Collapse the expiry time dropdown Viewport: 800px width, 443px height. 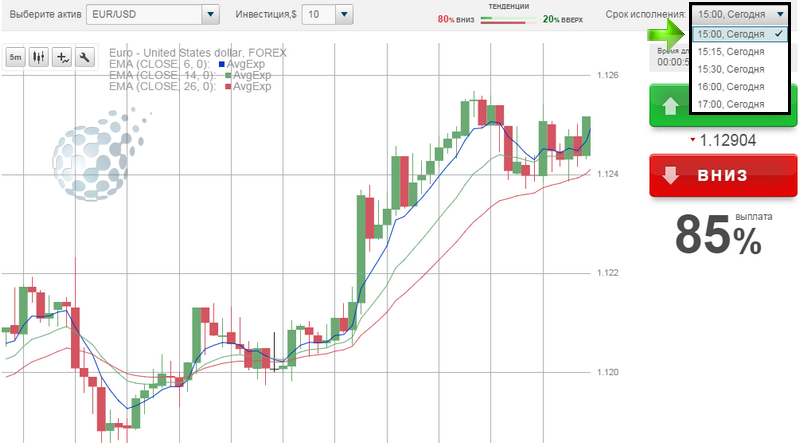779,15
